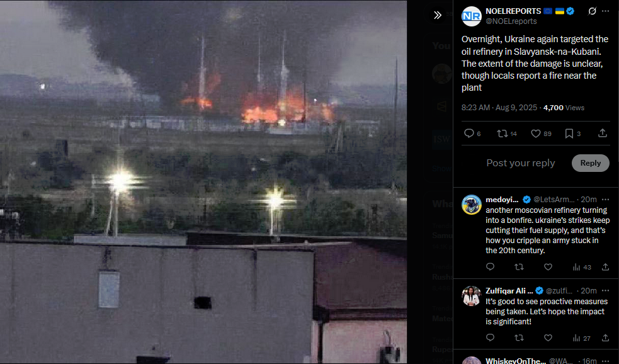Open the refinery fire photo
The image size is (619, 364).
(203, 182)
